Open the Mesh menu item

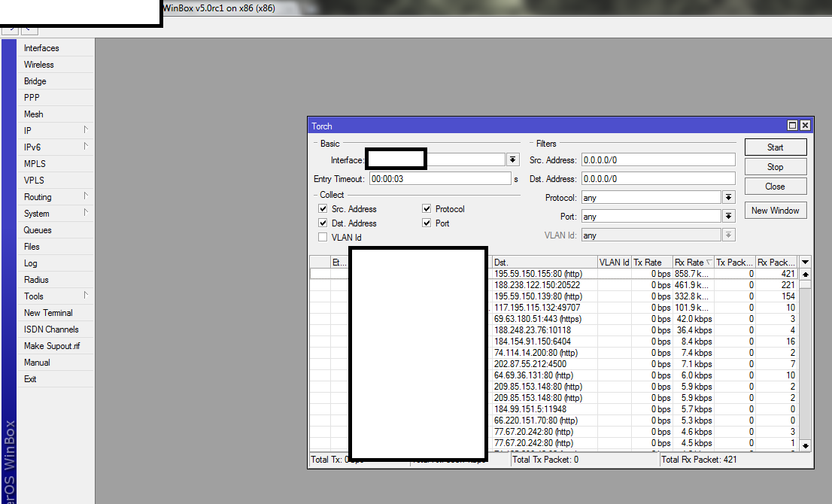coord(56,114)
